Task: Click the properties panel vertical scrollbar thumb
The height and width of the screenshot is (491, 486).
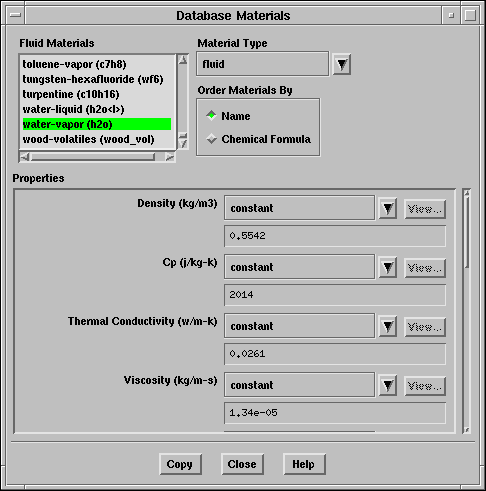Action: [x=467, y=232]
